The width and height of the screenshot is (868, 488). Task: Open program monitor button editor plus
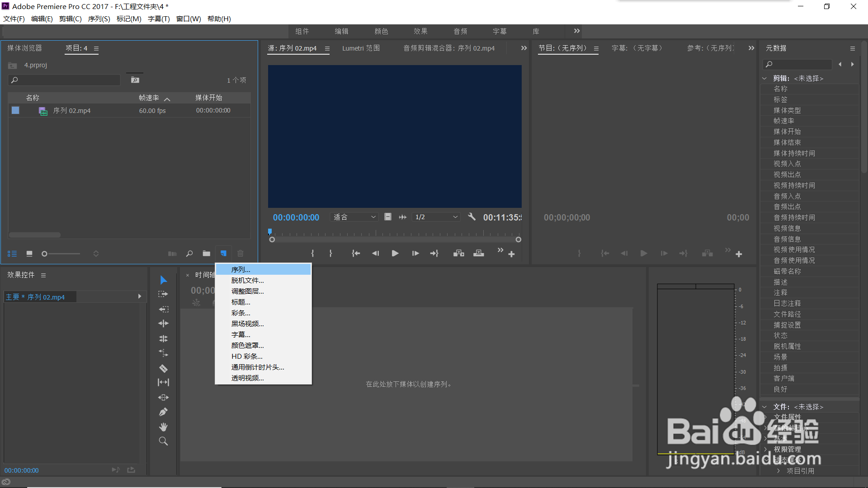[x=739, y=254]
